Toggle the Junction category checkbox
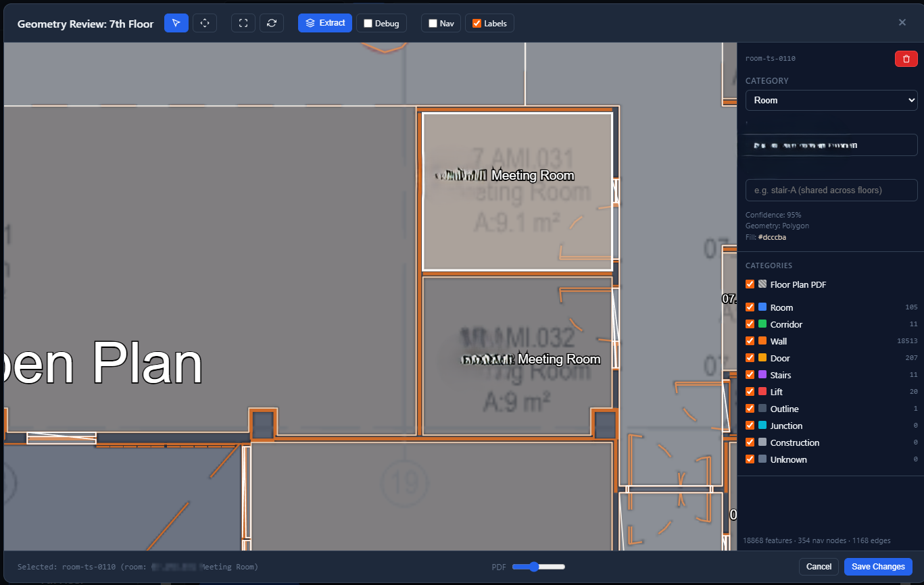The height and width of the screenshot is (585, 924). pyautogui.click(x=750, y=426)
